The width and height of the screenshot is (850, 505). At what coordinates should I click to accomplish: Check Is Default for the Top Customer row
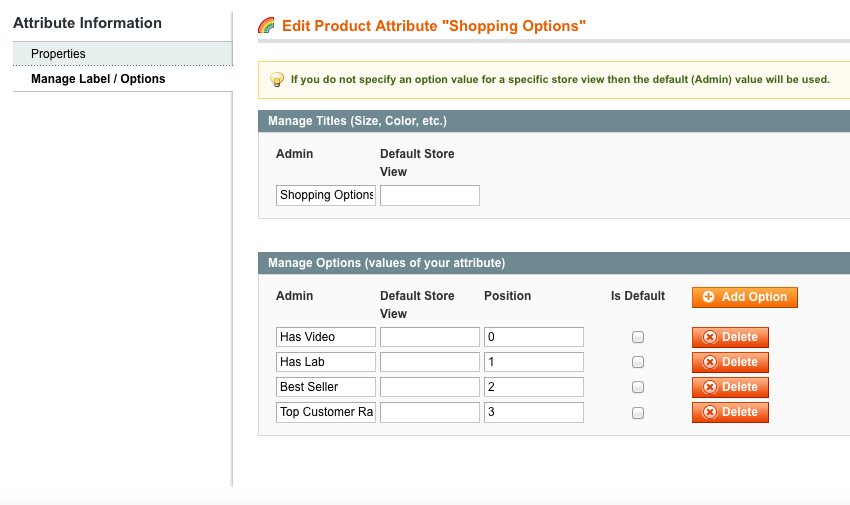pos(638,413)
